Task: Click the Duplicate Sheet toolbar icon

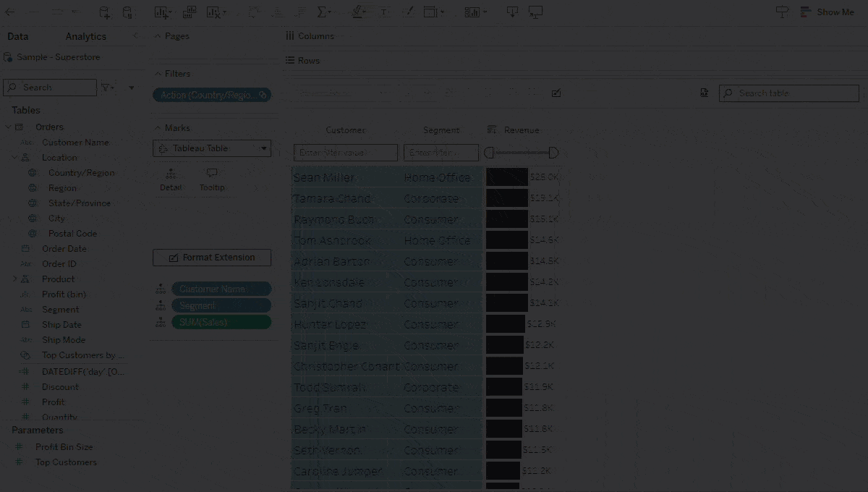Action: [188, 12]
